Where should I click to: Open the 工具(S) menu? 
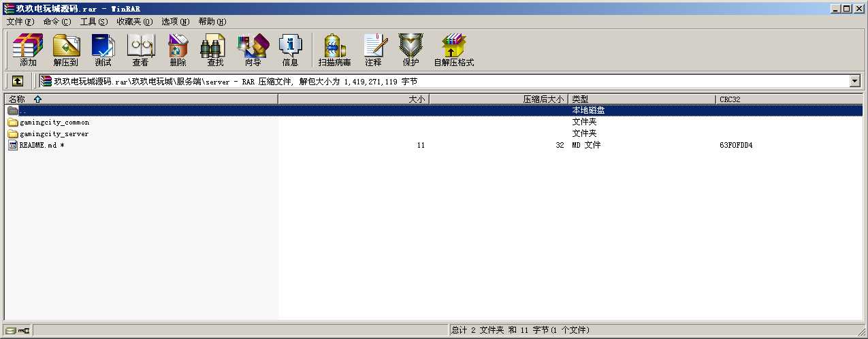coord(93,22)
